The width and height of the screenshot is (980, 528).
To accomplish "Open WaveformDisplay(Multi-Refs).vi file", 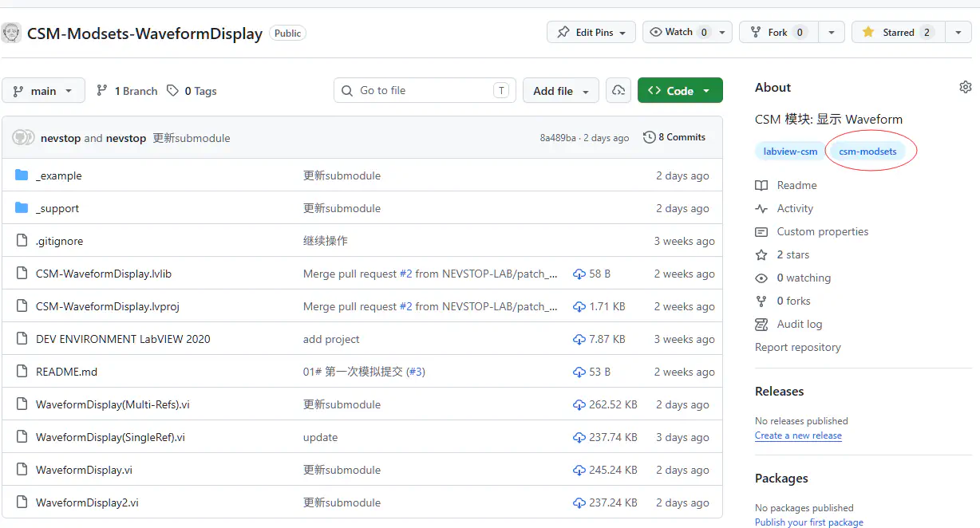I will [x=113, y=404].
